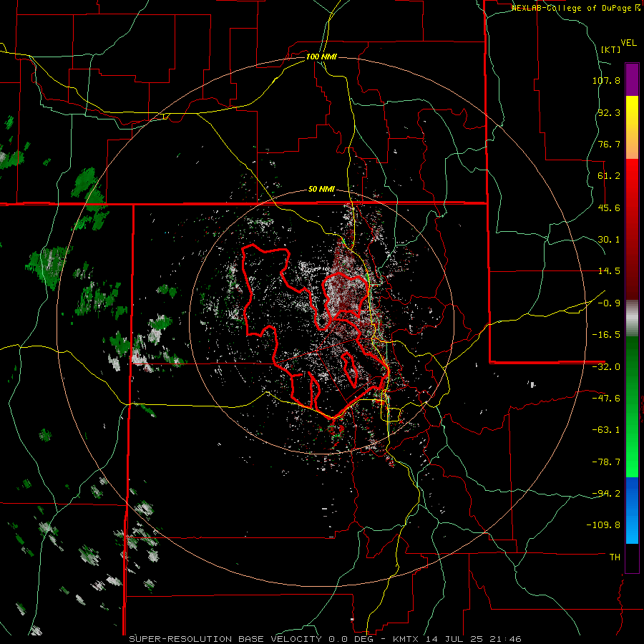Click the 100 NMI range ring label
Screen dimensions: 644x644
321,57
